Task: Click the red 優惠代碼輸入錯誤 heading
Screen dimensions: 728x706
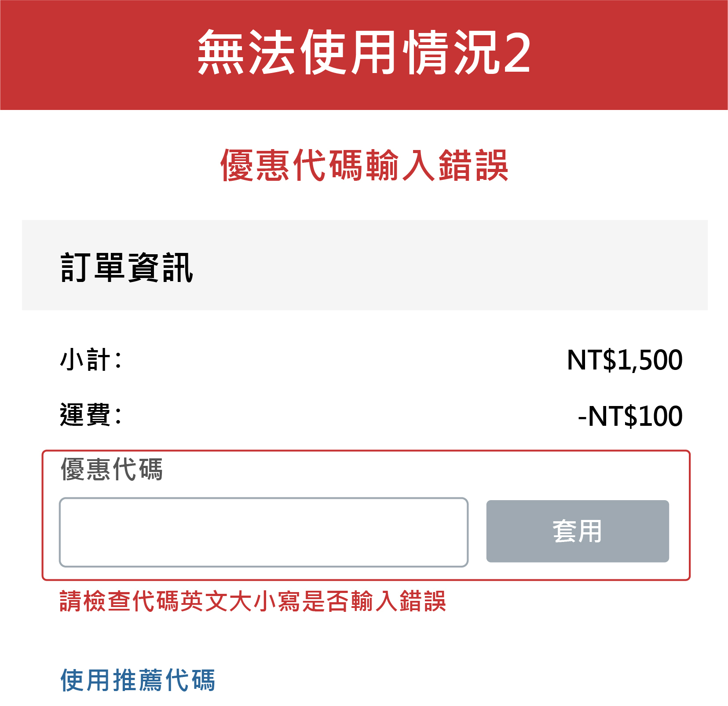Action: 364,165
